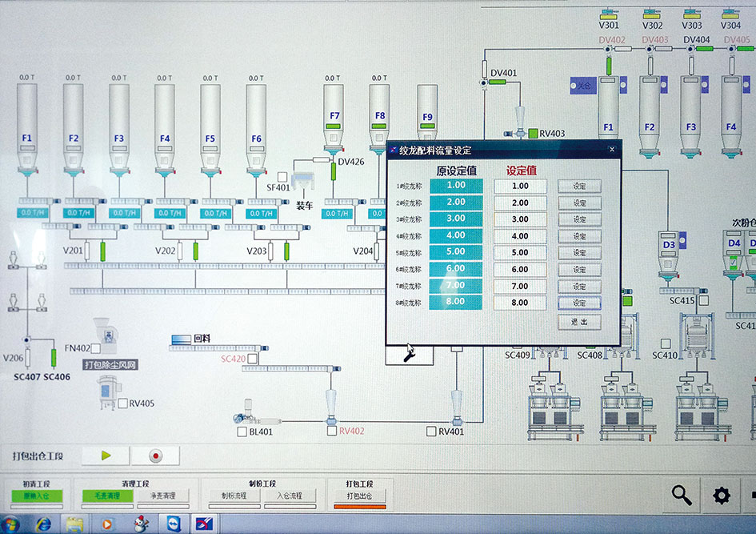Toggle the RV401 checkbox
Screen dimensions: 756x534
(431, 432)
